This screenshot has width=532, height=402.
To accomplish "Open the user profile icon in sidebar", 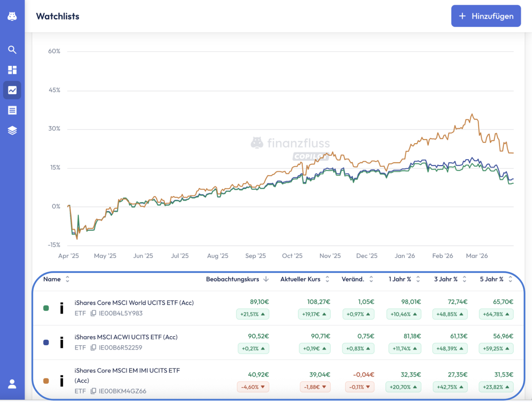I will [x=12, y=384].
